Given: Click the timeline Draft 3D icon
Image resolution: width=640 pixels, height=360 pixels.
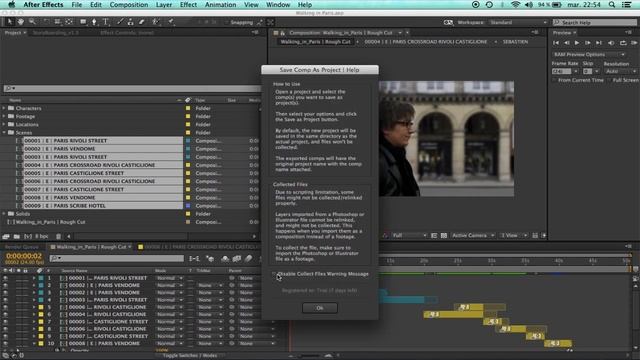Looking at the screenshot, I should 210,259.
